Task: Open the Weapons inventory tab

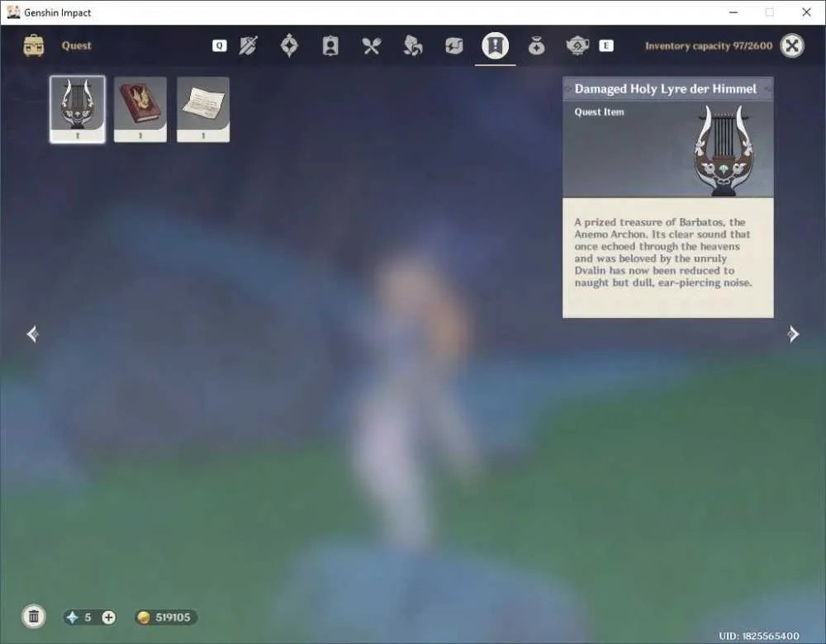Action: tap(248, 45)
